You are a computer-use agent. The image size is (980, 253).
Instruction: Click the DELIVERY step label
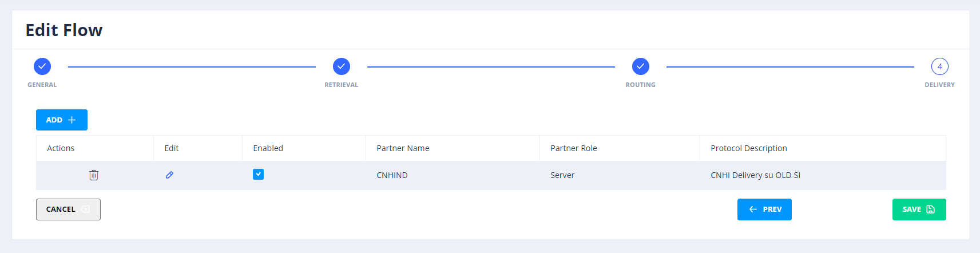pyautogui.click(x=940, y=85)
